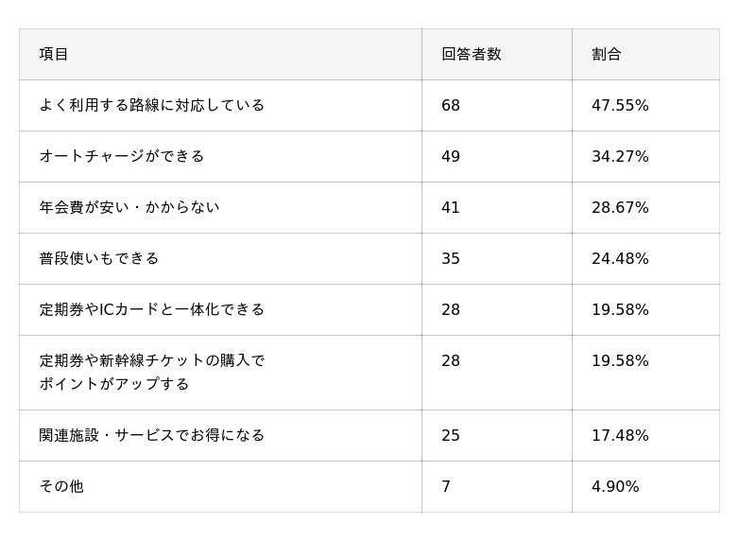Click the 関連施設・サービスでお得になる cell
Image resolution: width=756 pixels, height=541 pixels.
151,436
